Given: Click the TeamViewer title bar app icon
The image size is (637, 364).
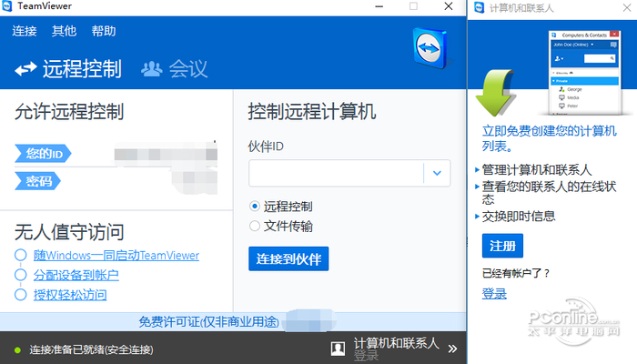Looking at the screenshot, I should click(x=7, y=6).
